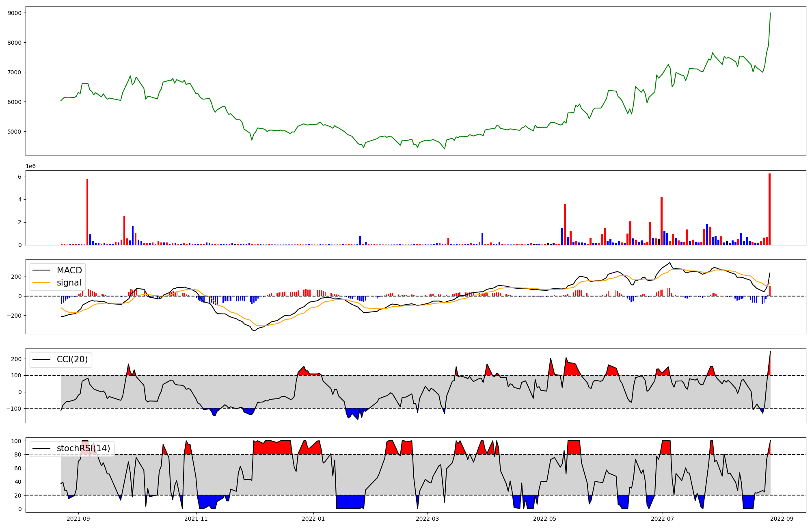Click the 2022-07 date tick label
The width and height of the screenshot is (812, 528).
[663, 519]
